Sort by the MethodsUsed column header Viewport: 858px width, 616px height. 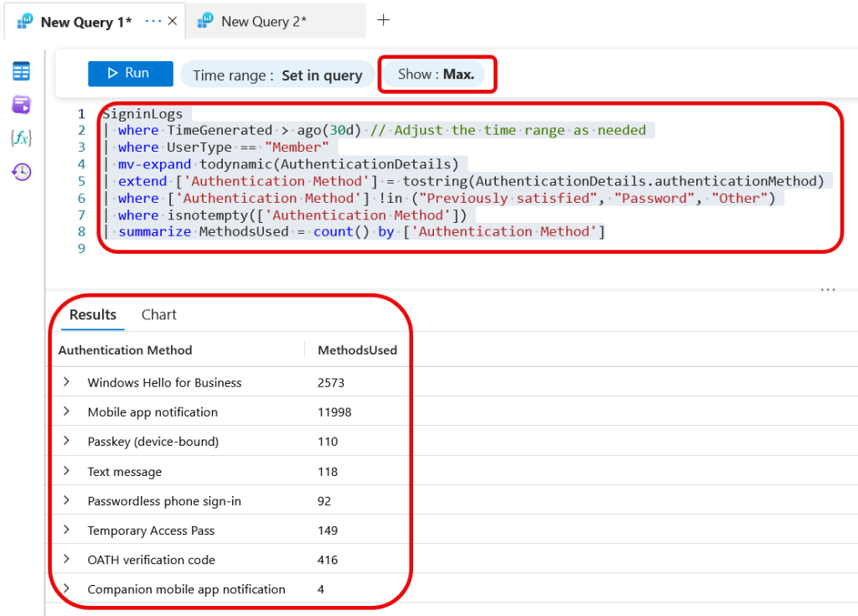coord(357,350)
